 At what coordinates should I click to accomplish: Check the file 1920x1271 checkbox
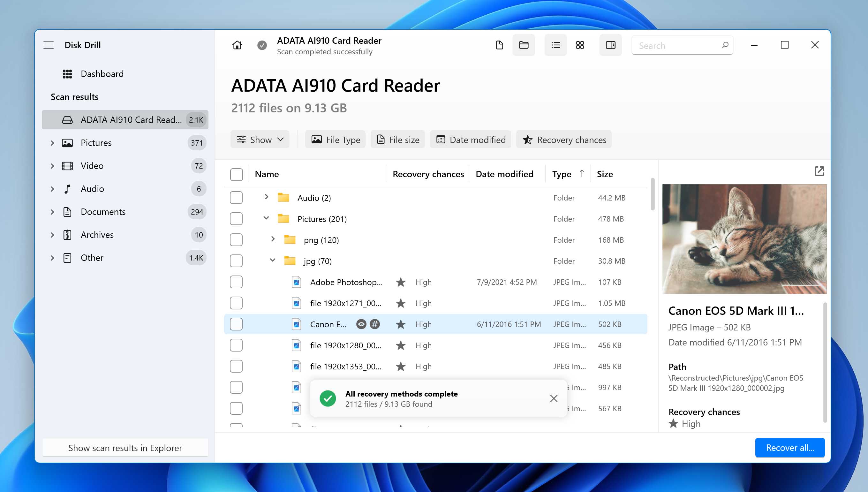[236, 303]
